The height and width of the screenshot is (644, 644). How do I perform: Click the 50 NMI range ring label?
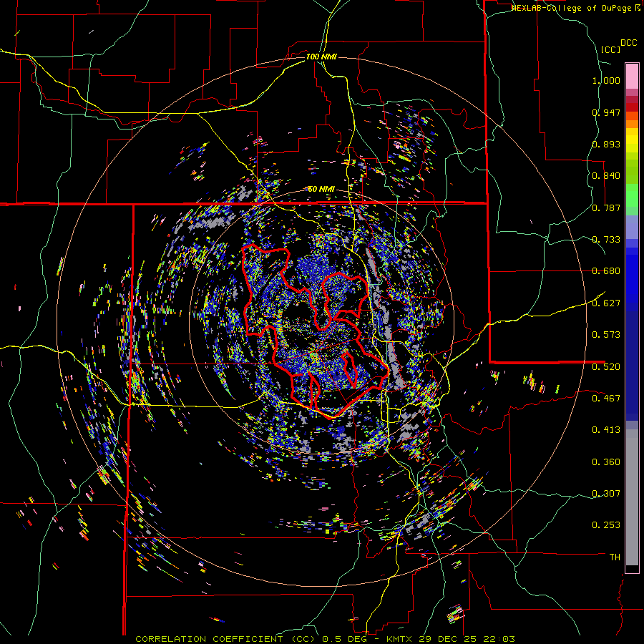point(321,189)
